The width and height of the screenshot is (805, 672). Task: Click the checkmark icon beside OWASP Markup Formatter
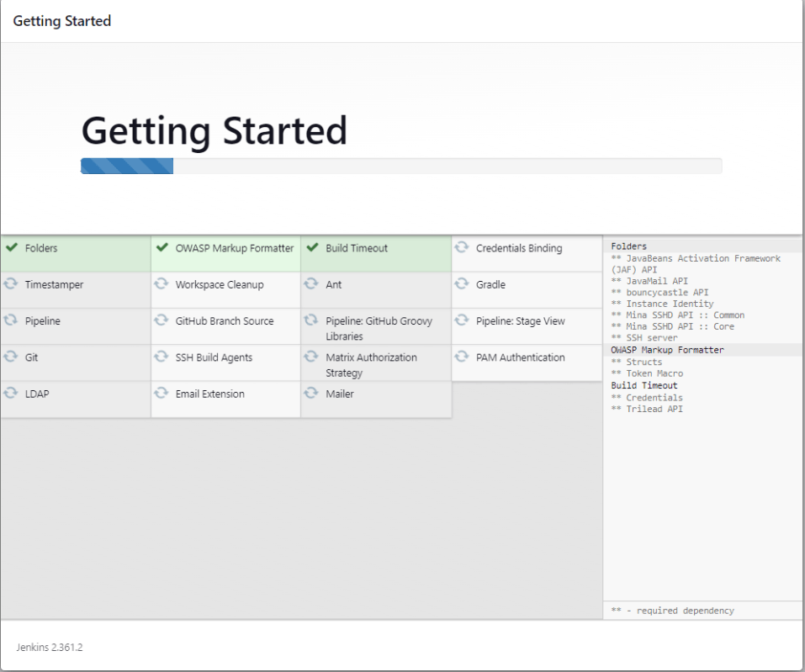coord(162,248)
